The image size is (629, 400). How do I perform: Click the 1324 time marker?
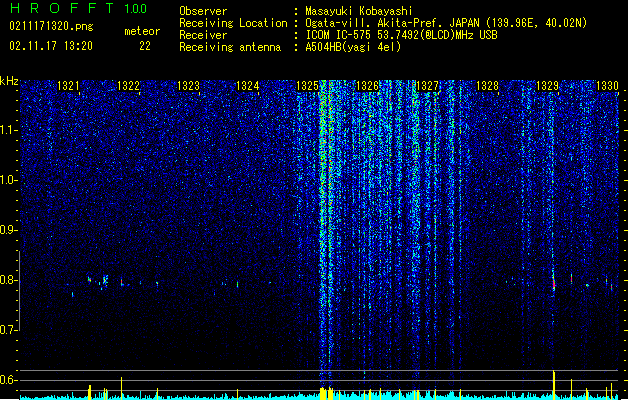coord(248,86)
